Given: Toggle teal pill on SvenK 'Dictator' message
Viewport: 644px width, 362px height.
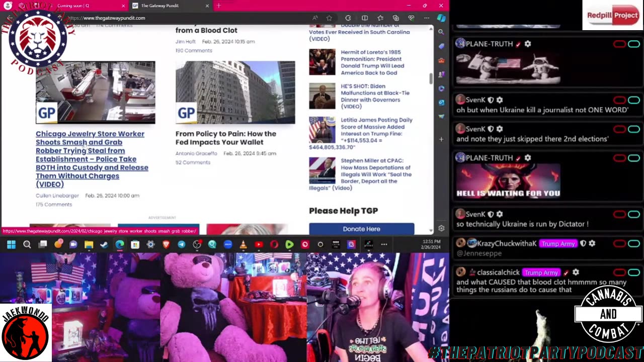Looking at the screenshot, I should (x=634, y=214).
